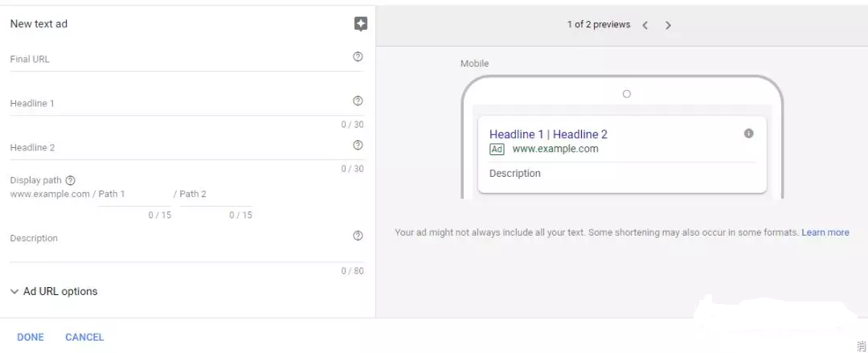The height and width of the screenshot is (353, 868).
Task: Show the next ad preview
Action: 668,25
